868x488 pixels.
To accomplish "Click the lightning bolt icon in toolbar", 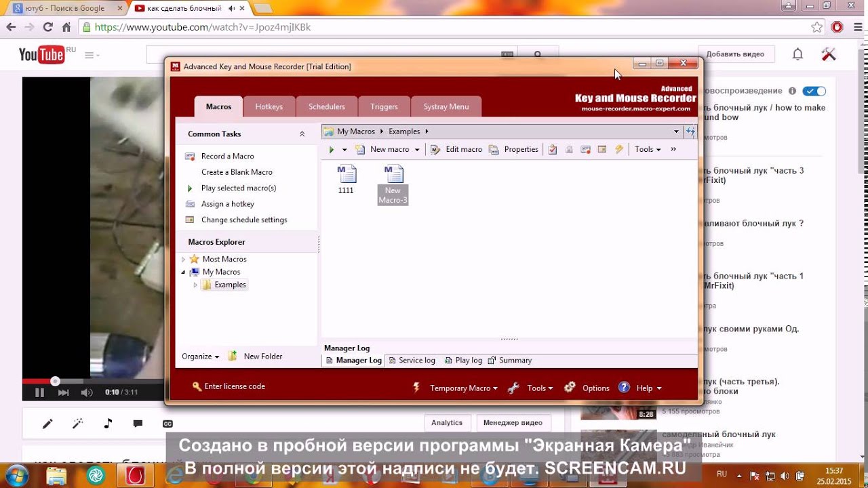I will [618, 150].
